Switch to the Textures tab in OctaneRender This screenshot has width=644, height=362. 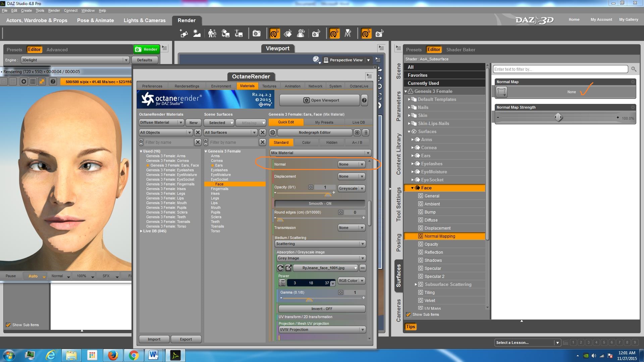269,86
